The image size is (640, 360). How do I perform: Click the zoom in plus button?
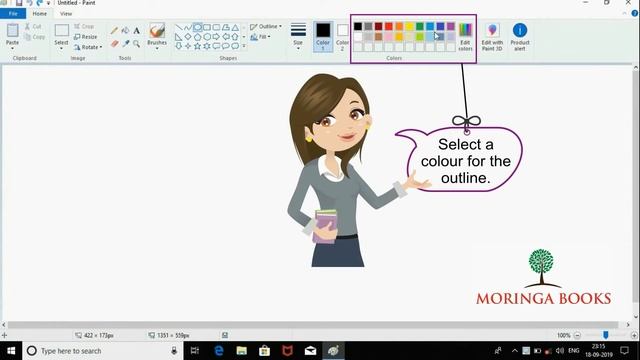pyautogui.click(x=634, y=335)
